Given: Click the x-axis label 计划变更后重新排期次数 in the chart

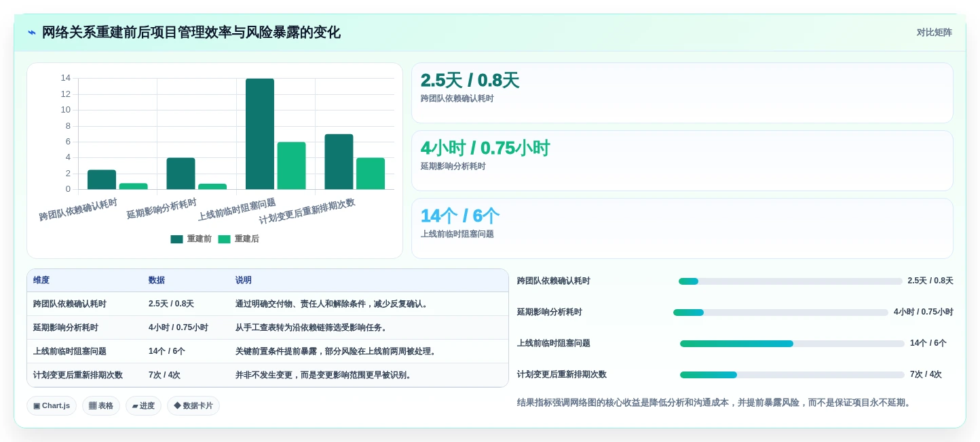Looking at the screenshot, I should pyautogui.click(x=307, y=212).
